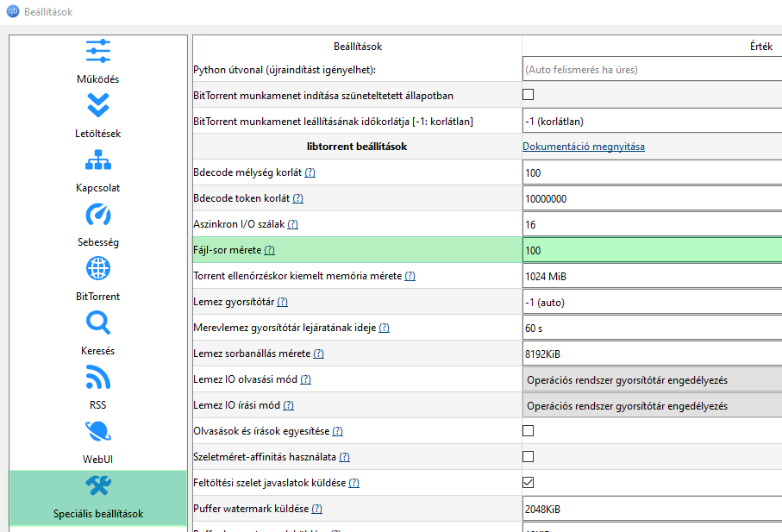This screenshot has width=782, height=532.
Task: Click the Bdecode token korlát value 10000000
Action: pyautogui.click(x=652, y=199)
